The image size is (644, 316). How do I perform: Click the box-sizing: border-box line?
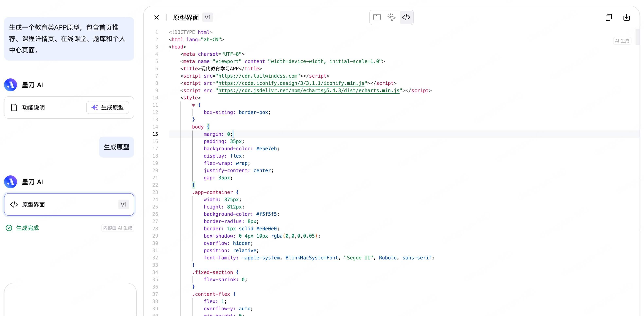click(x=237, y=112)
